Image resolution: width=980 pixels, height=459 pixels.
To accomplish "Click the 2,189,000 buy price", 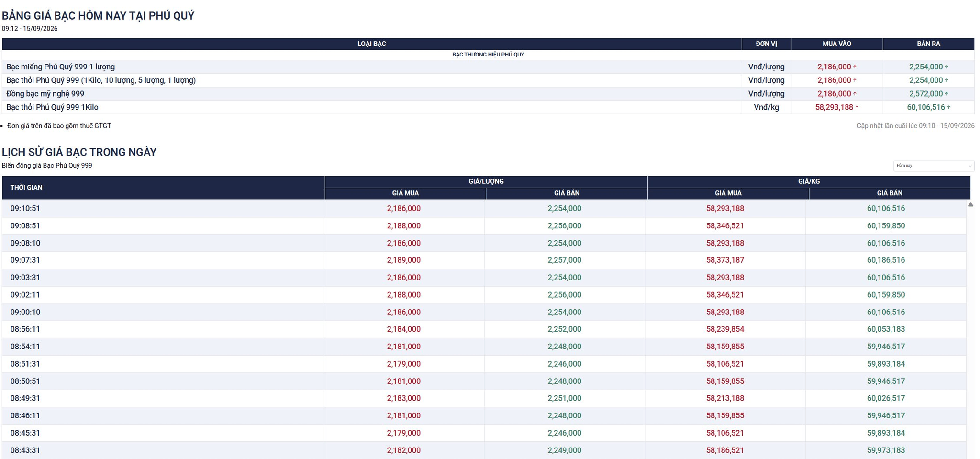I will [404, 260].
